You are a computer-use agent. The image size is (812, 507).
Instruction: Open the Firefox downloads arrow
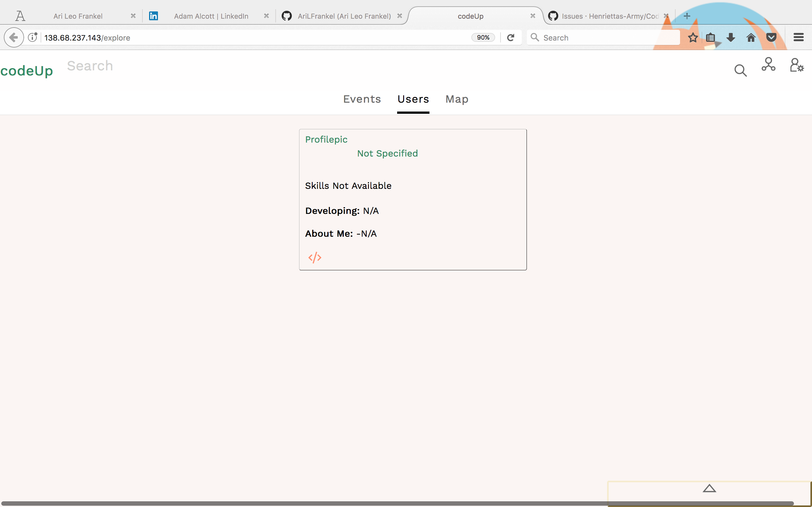click(730, 38)
